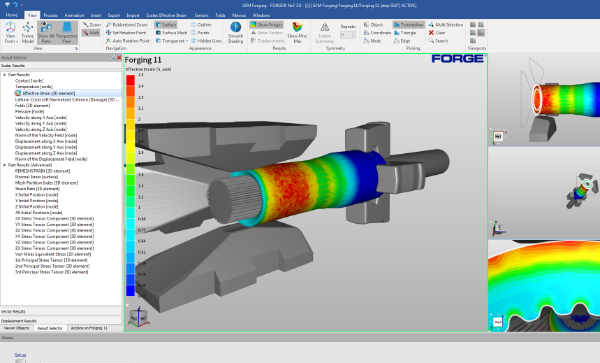Select the top-right viewport thumbnail

pyautogui.click(x=544, y=100)
